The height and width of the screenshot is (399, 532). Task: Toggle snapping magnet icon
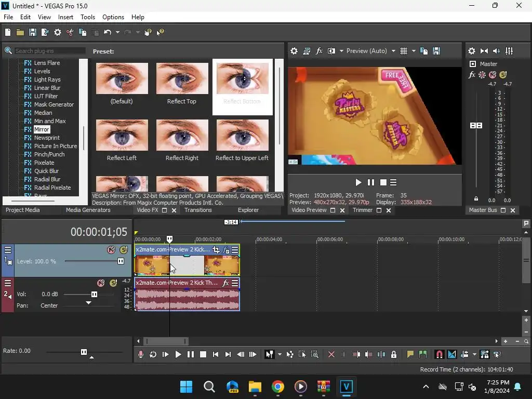pyautogui.click(x=439, y=354)
